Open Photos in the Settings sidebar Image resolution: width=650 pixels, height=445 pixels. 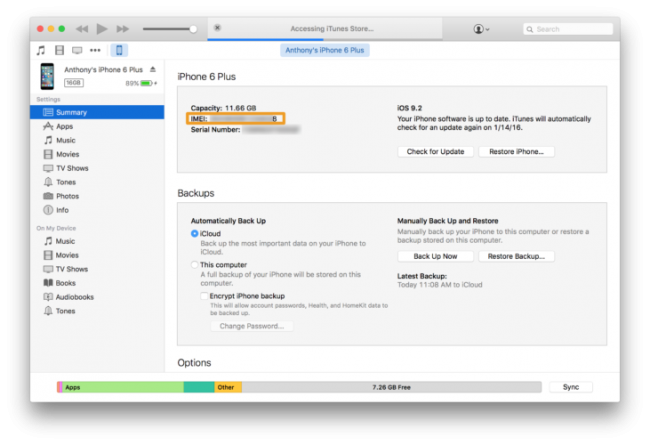pyautogui.click(x=66, y=196)
